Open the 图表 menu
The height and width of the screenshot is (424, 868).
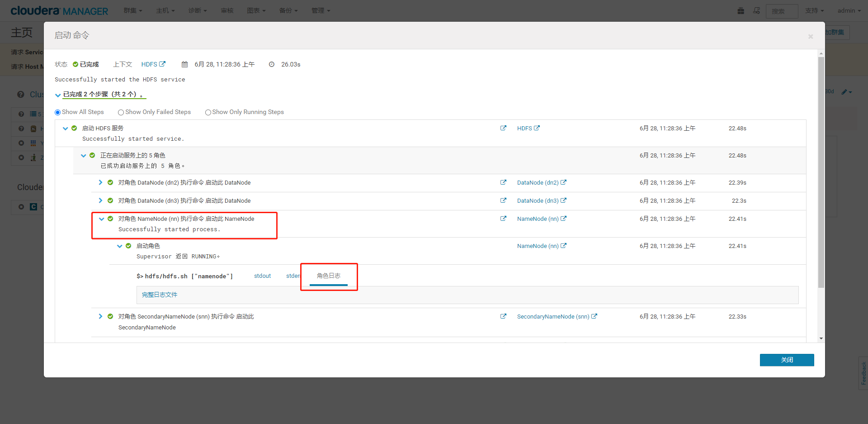256,10
